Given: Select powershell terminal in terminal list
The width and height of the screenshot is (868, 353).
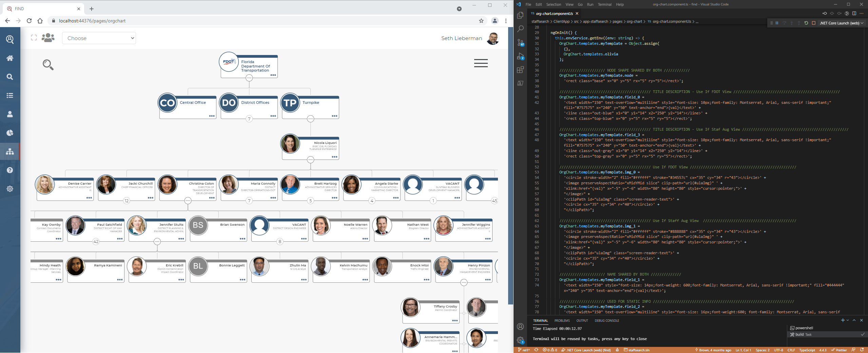Looking at the screenshot, I should pyautogui.click(x=804, y=328).
